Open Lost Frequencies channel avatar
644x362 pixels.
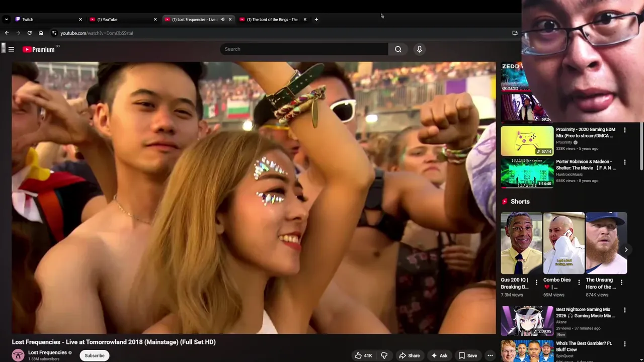point(18,355)
